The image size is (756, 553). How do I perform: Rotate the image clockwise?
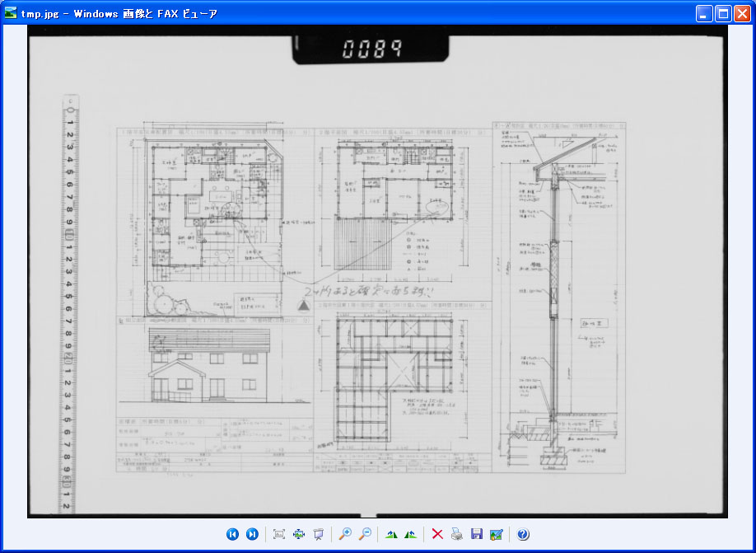coord(391,534)
